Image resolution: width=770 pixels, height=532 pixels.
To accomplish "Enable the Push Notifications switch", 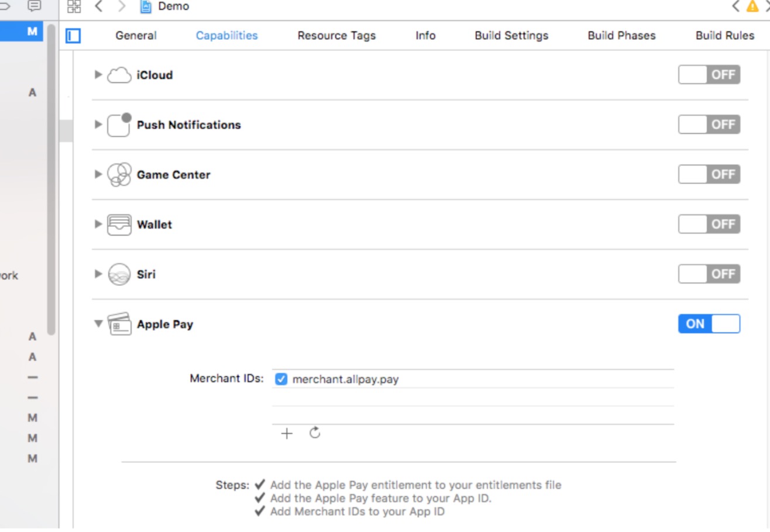I will coord(709,125).
